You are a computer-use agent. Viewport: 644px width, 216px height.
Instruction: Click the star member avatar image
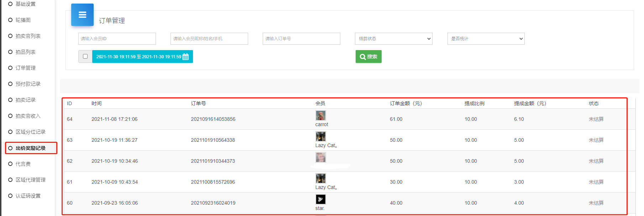[x=320, y=199]
